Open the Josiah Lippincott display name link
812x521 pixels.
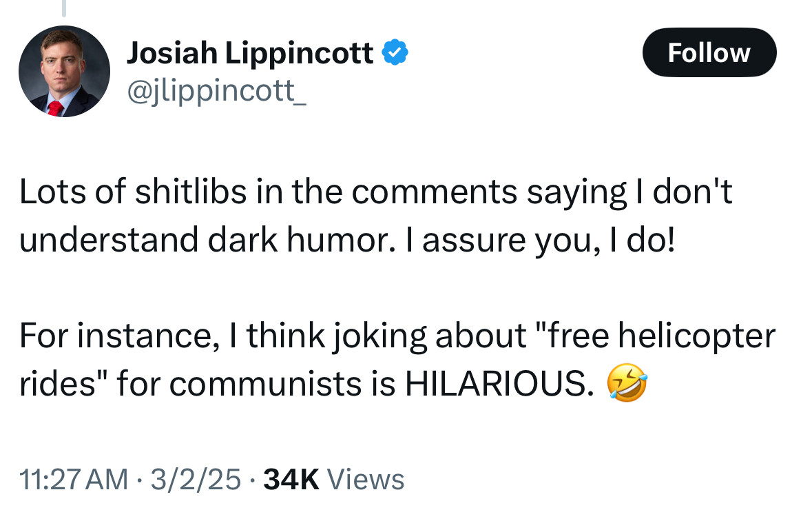point(250,53)
